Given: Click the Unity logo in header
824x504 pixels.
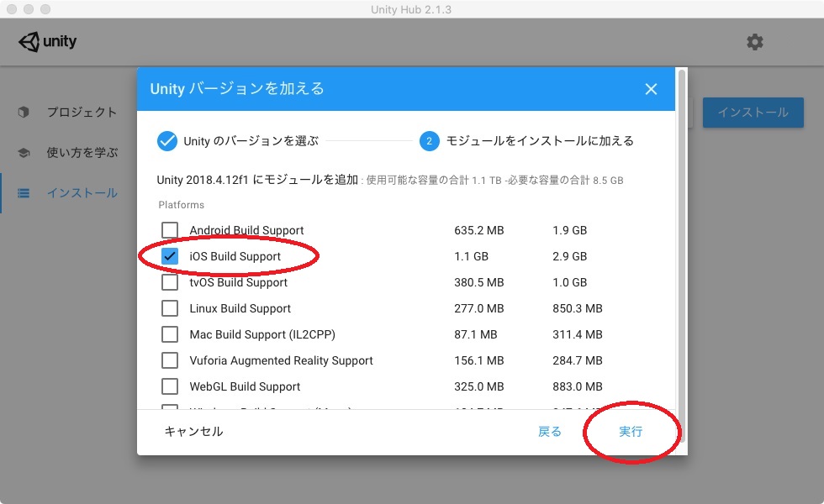Looking at the screenshot, I should point(47,41).
